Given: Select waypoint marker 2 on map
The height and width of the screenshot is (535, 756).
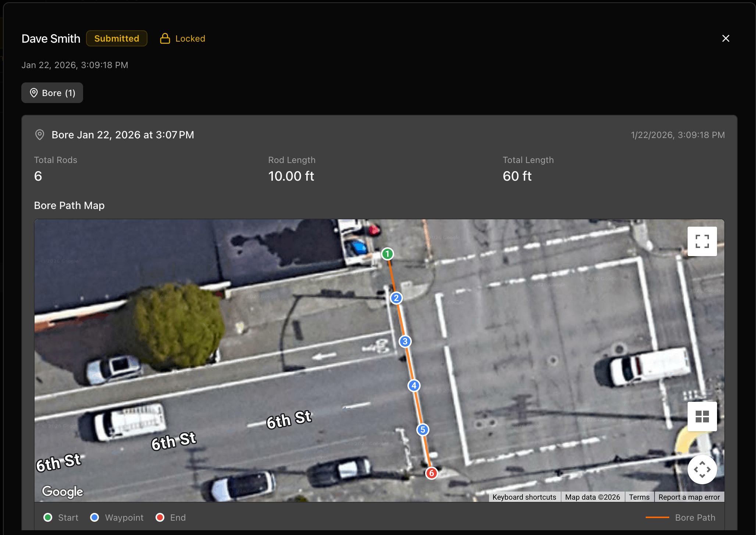Looking at the screenshot, I should pos(396,298).
